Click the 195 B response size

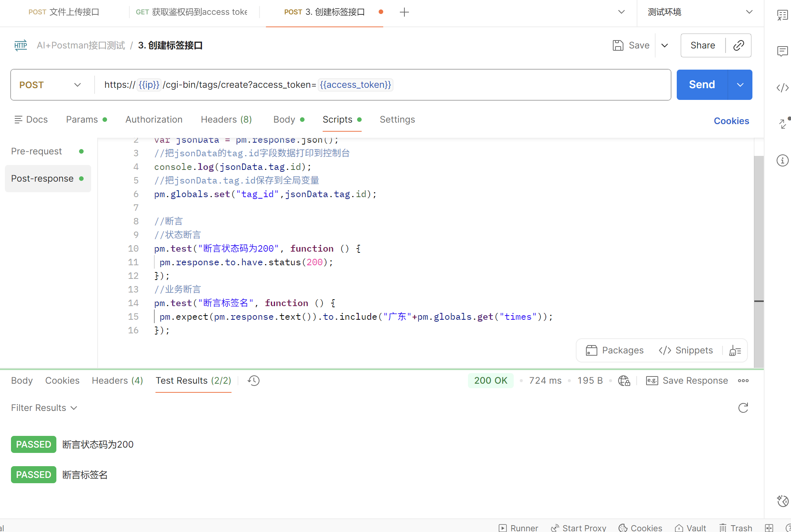pyautogui.click(x=590, y=381)
